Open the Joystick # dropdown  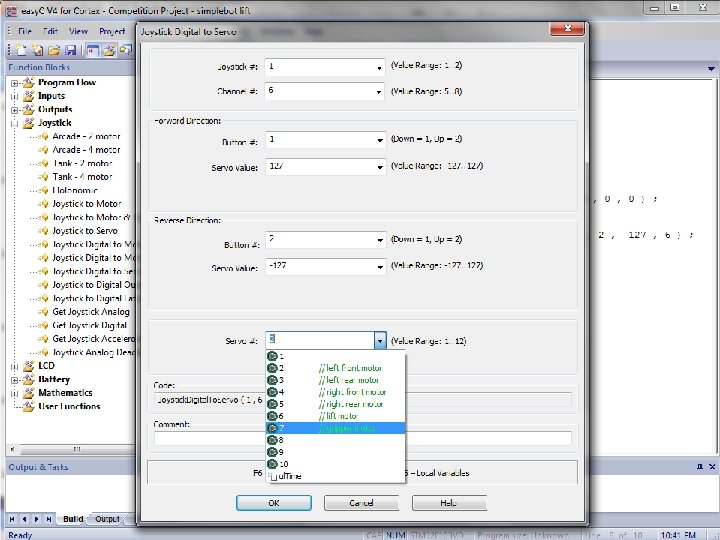(379, 68)
